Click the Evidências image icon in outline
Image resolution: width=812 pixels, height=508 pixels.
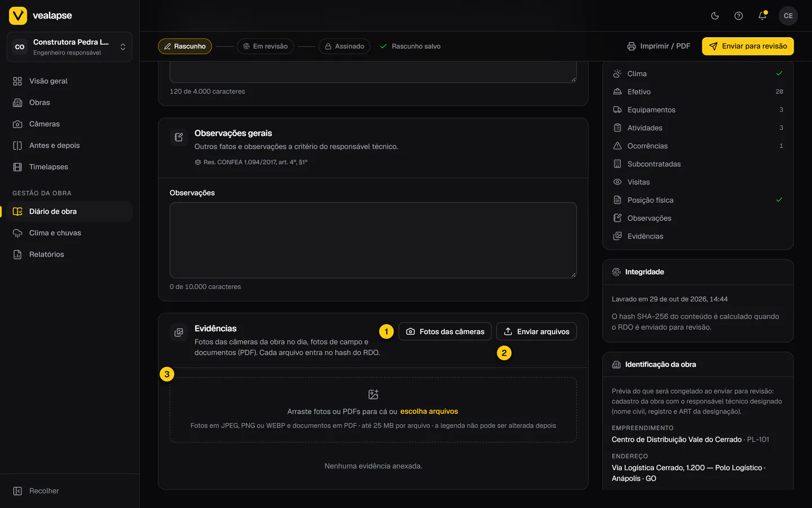pos(617,237)
